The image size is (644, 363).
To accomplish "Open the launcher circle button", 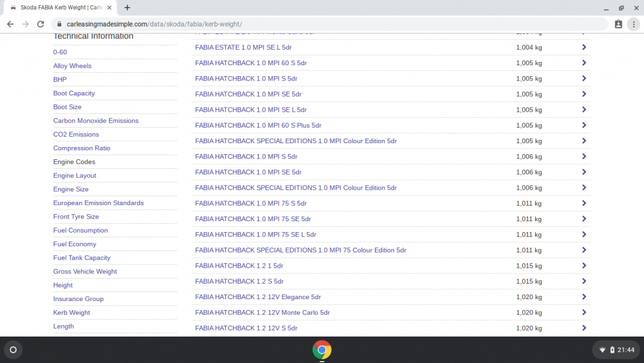I will [13, 350].
